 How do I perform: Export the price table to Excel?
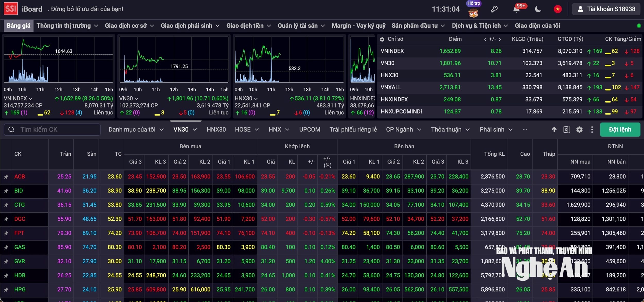coord(567,129)
